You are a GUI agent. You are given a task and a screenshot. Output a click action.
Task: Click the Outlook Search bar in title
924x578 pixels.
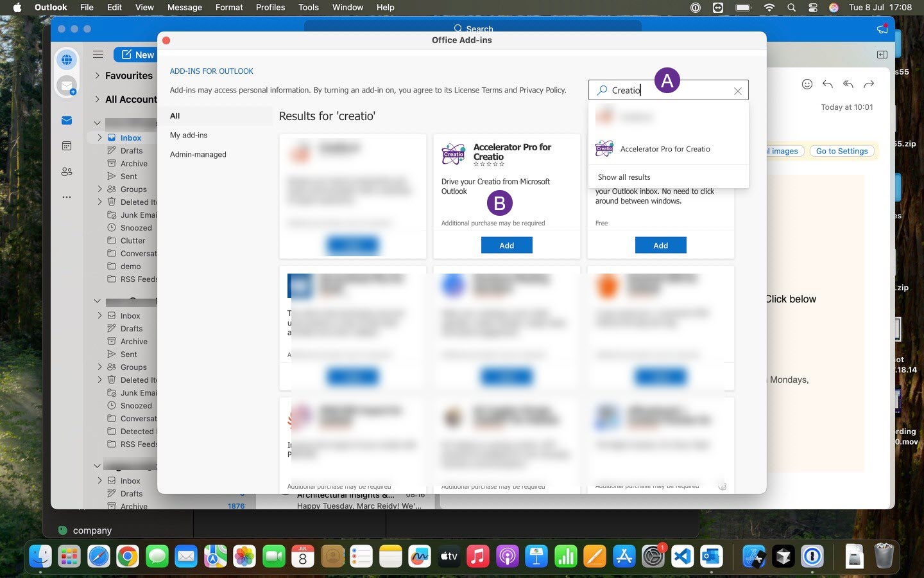(473, 29)
